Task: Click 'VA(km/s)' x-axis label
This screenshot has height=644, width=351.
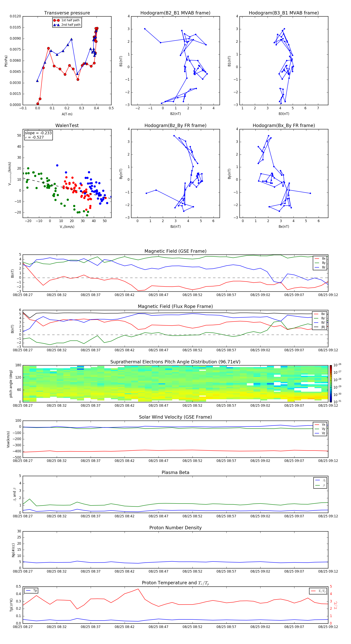Action: (67, 227)
